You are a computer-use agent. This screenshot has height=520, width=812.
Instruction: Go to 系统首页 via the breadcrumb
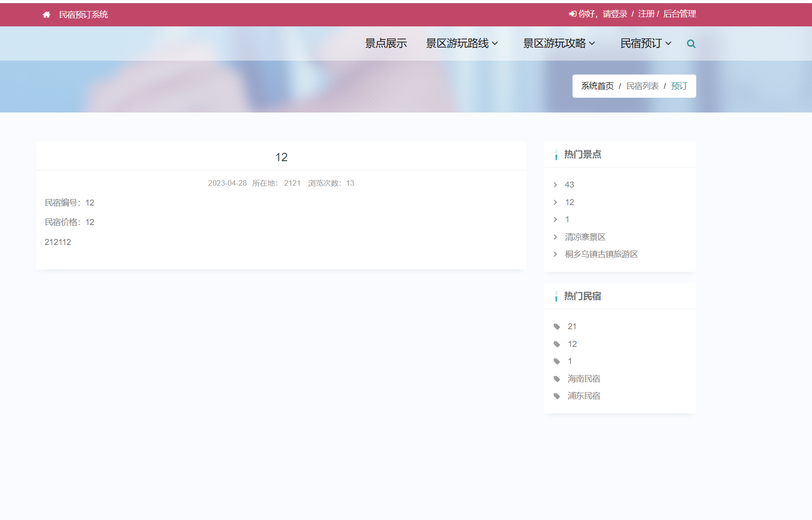pos(597,86)
